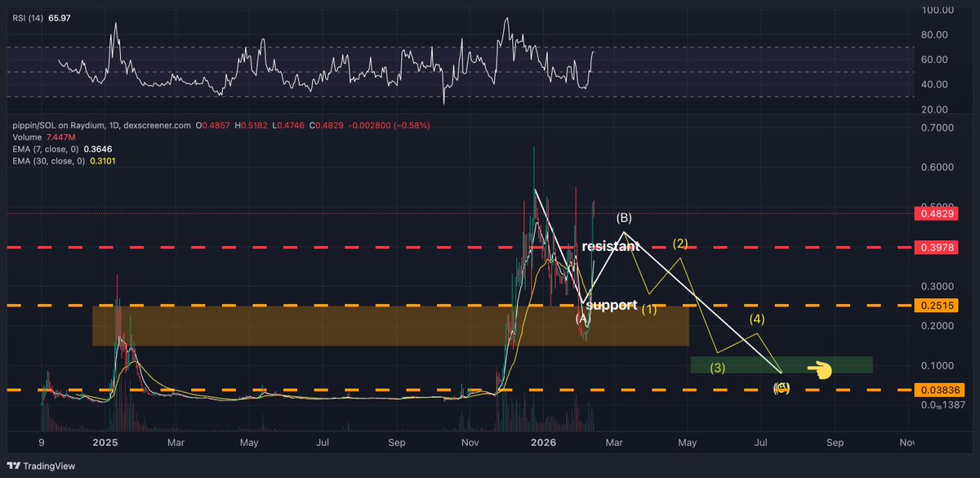Viewport: 980px width, 478px height.
Task: Click the high value H0.5182 in the legend
Action: click(x=251, y=126)
